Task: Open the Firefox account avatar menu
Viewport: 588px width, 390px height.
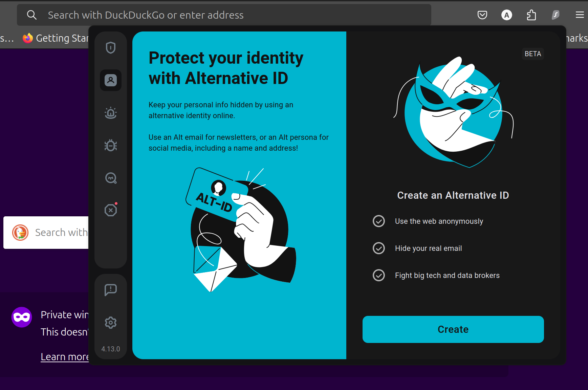Action: 507,15
